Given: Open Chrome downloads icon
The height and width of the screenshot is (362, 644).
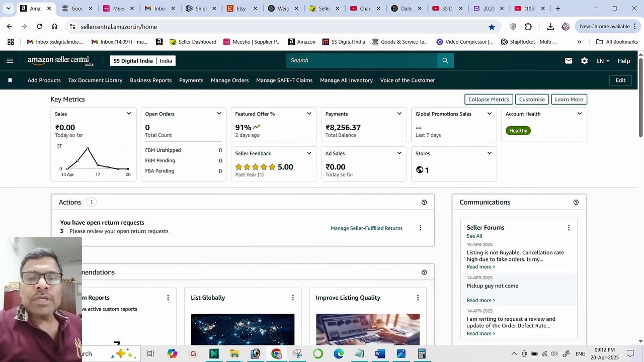Looking at the screenshot, I should click(550, 27).
